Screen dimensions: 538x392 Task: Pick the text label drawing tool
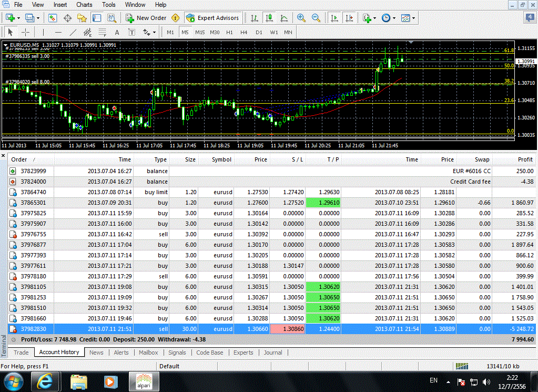pos(117,32)
